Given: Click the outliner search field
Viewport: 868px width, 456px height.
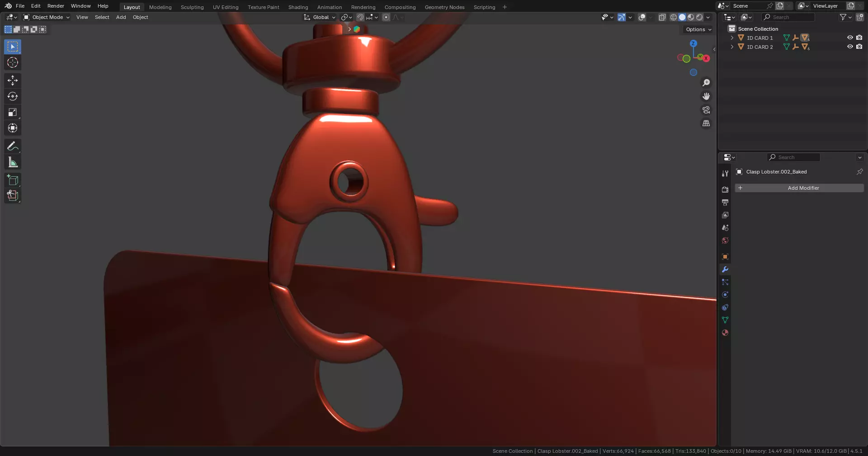Looking at the screenshot, I should tap(788, 17).
